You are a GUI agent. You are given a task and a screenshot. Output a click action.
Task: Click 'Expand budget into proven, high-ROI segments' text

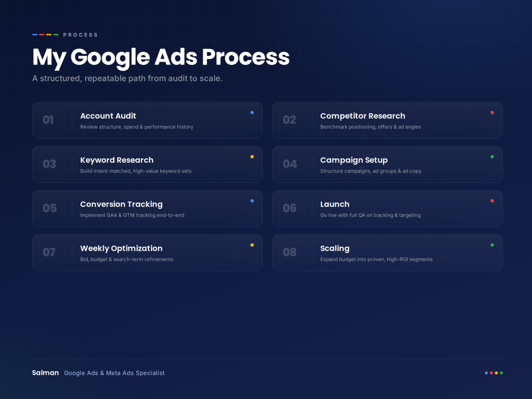click(x=376, y=259)
